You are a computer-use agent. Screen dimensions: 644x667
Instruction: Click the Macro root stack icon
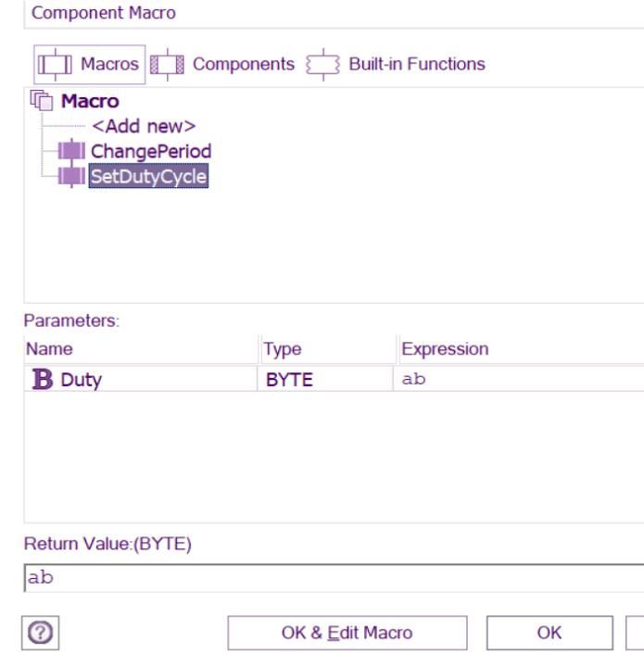(x=43, y=101)
